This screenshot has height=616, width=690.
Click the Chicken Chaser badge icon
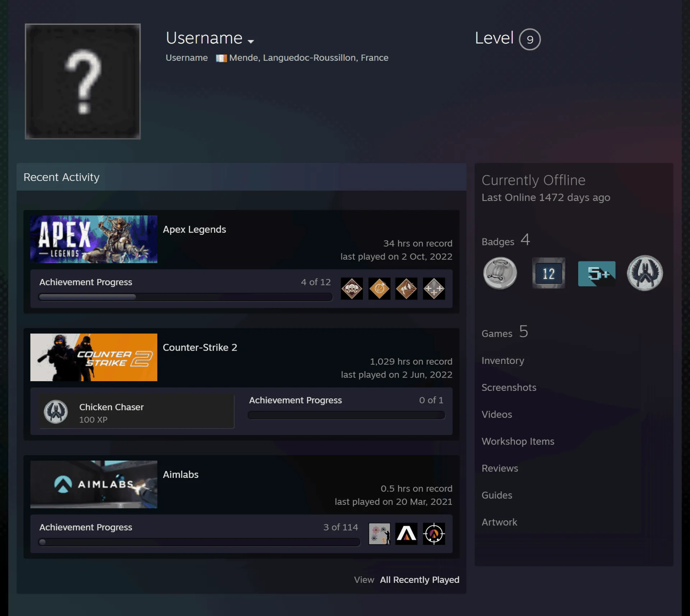56,412
